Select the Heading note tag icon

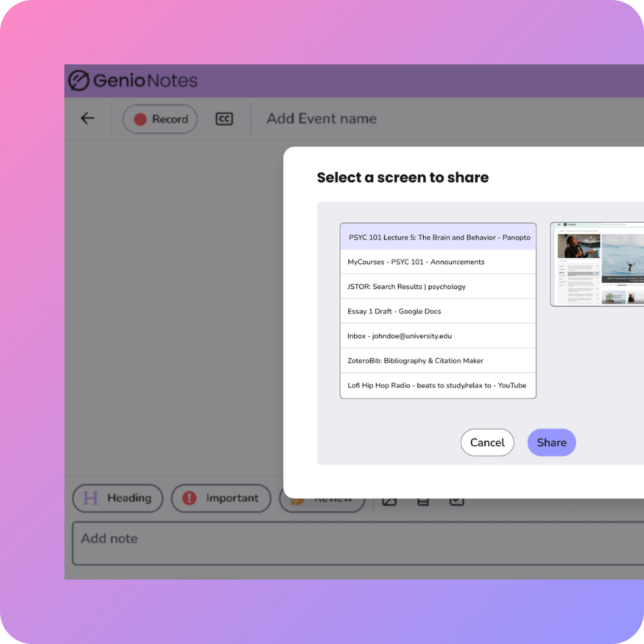click(x=91, y=498)
